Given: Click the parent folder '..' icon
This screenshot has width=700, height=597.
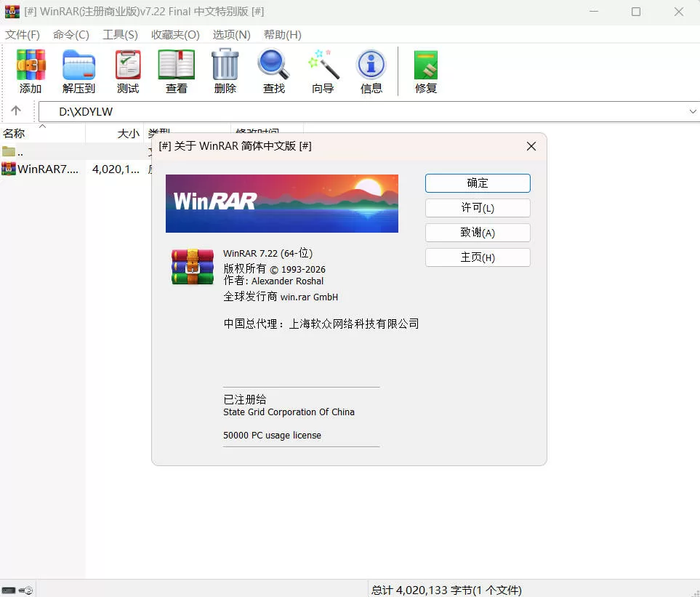Looking at the screenshot, I should [x=9, y=152].
